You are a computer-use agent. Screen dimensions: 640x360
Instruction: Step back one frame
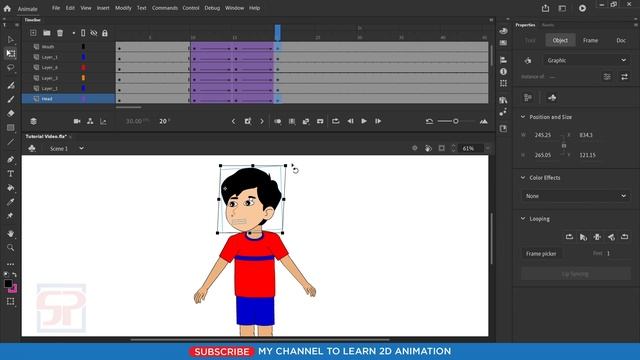(350, 121)
